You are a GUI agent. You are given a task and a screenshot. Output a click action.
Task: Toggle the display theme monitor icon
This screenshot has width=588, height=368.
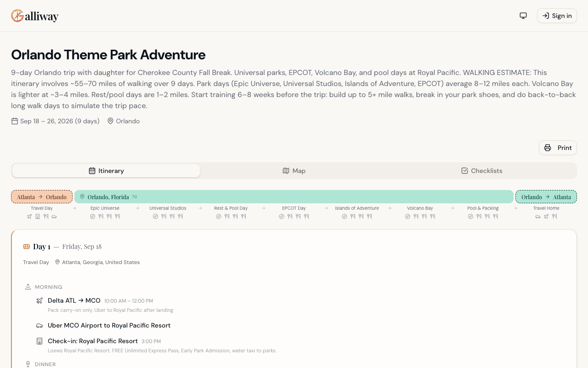[523, 16]
